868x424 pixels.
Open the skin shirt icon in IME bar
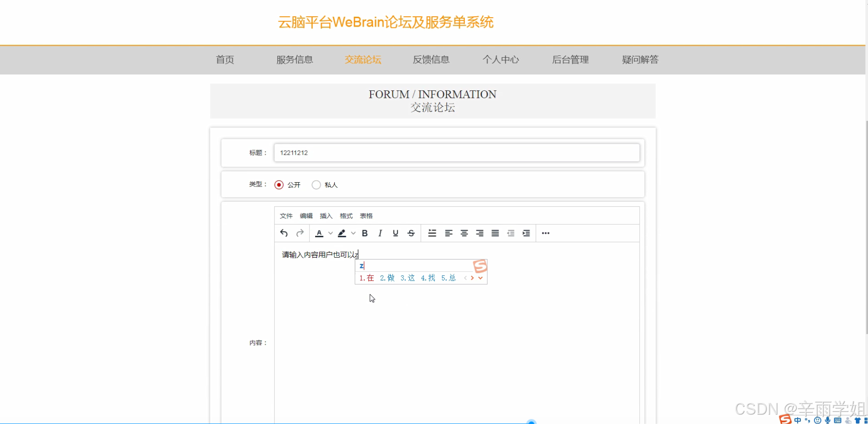pyautogui.click(x=857, y=420)
